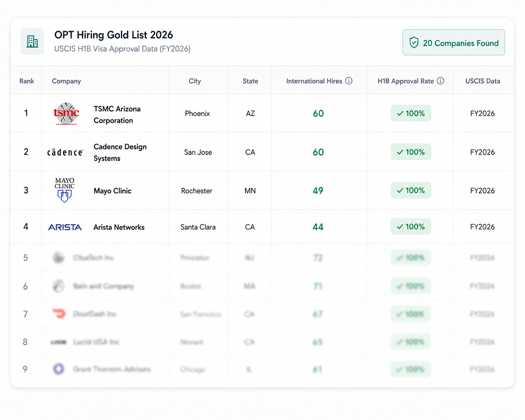Select TSMC Arizona Corporation company name

tap(117, 115)
